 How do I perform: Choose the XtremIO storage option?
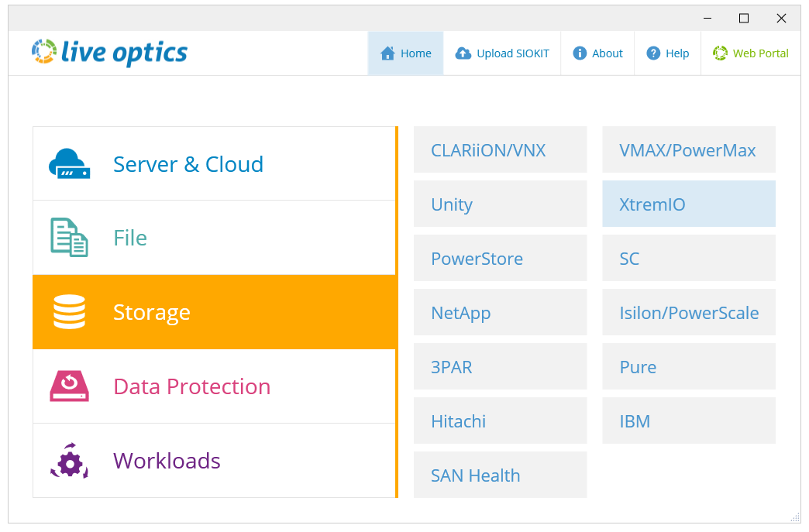(689, 204)
